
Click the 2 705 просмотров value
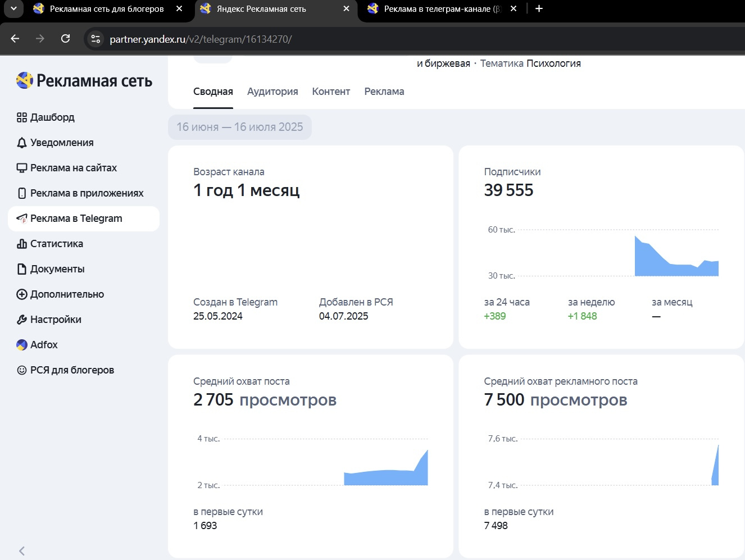pyautogui.click(x=265, y=400)
